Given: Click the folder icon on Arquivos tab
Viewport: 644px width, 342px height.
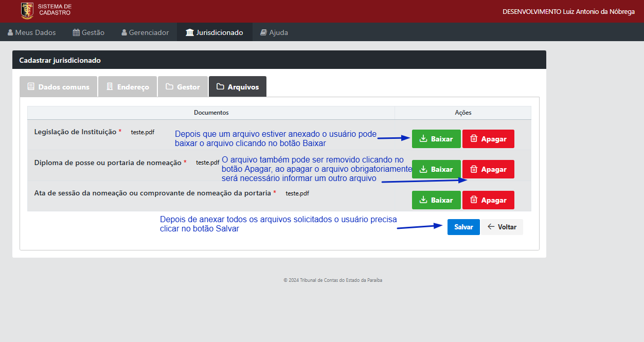Looking at the screenshot, I should 220,86.
